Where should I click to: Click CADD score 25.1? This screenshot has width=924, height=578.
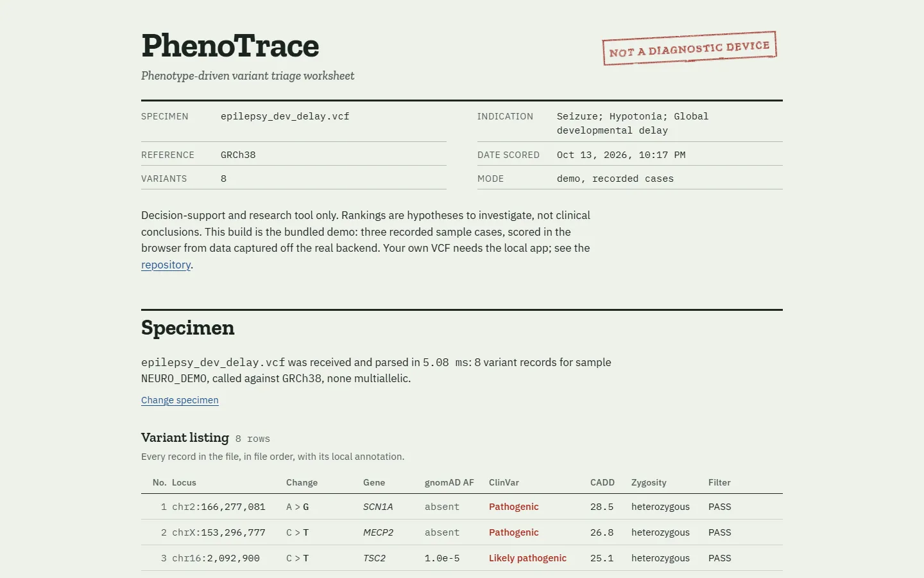point(602,558)
